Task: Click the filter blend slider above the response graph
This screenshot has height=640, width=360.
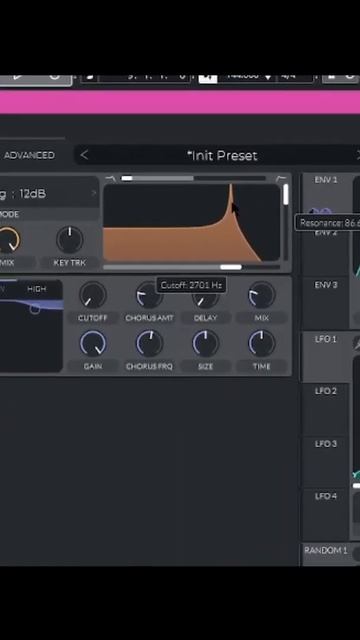Action: click(193, 178)
